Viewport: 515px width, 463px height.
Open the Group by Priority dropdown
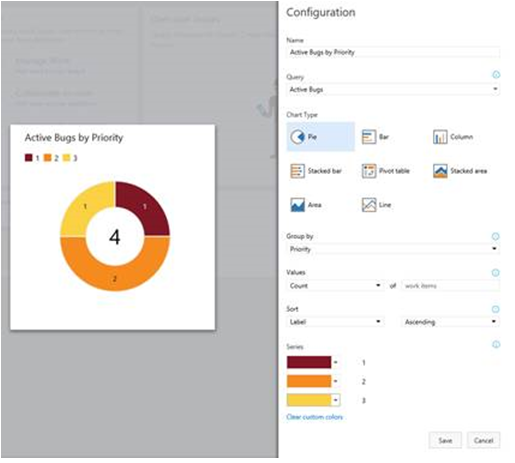pyautogui.click(x=393, y=249)
